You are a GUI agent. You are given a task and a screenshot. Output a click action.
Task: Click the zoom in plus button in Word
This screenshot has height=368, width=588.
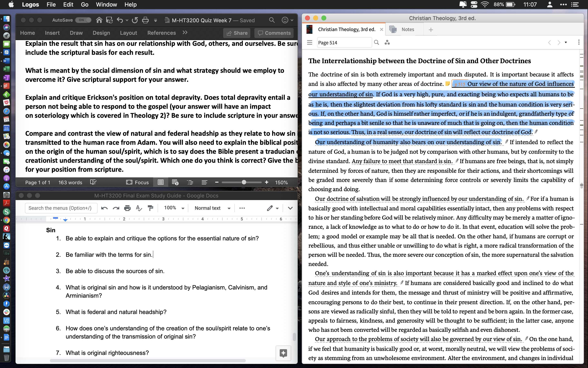click(267, 182)
